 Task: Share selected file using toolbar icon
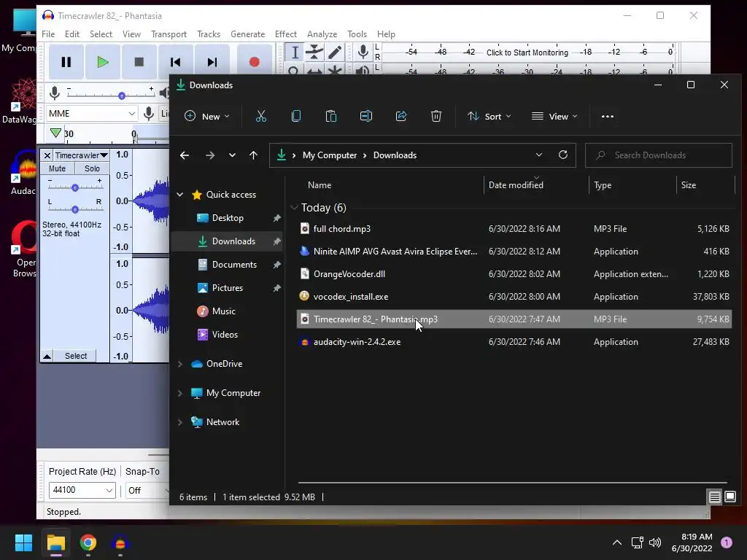[x=401, y=116]
